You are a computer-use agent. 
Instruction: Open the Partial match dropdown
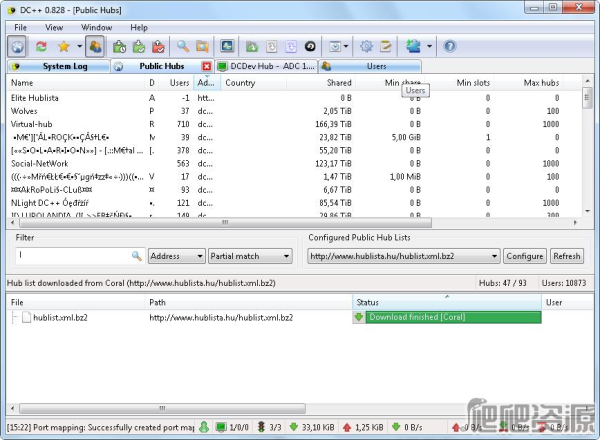pos(248,256)
